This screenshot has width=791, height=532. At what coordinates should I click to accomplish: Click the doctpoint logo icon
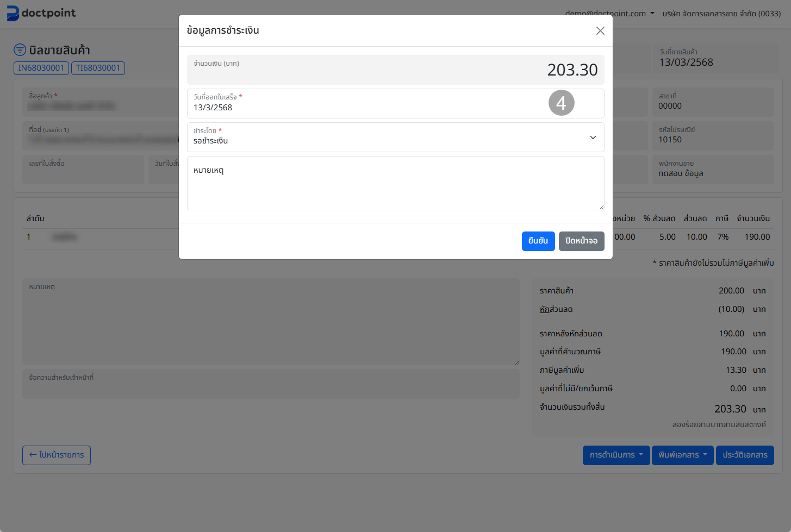tap(13, 13)
